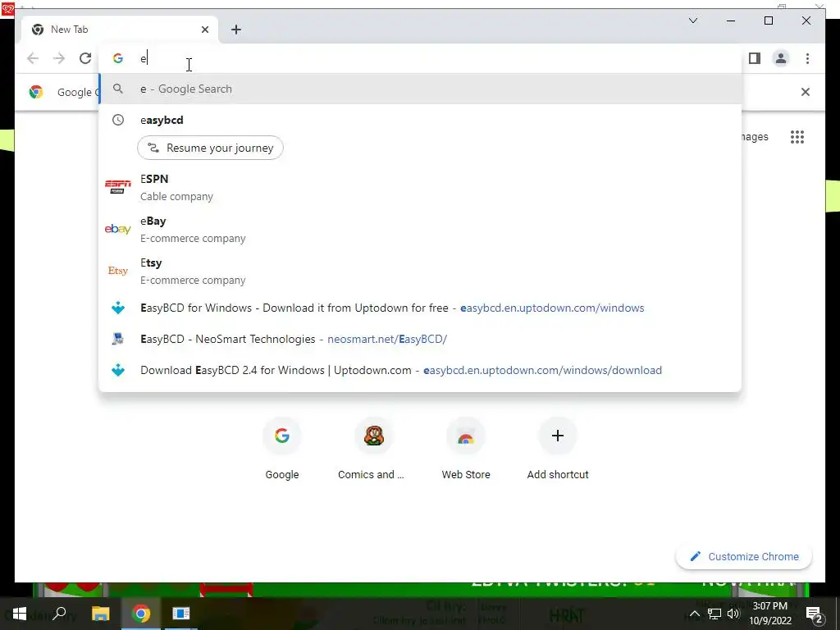This screenshot has height=630, width=840.
Task: Click the eBay logo icon
Action: click(x=118, y=230)
